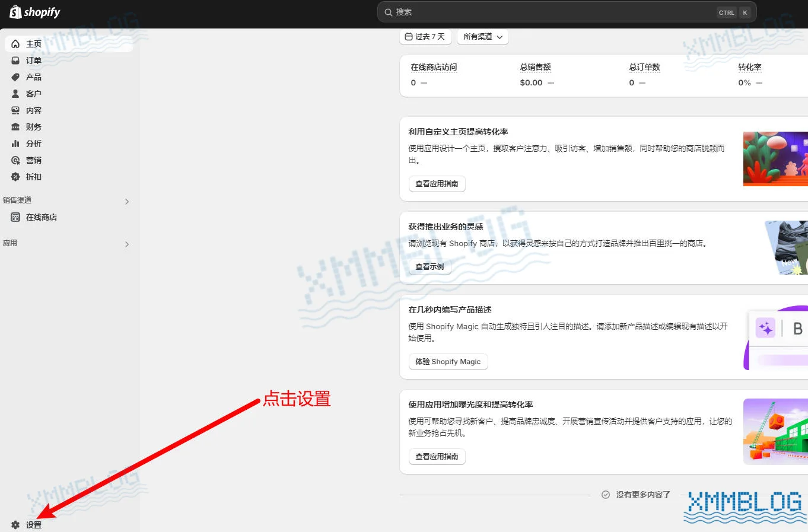The height and width of the screenshot is (532, 808).
Task: Click the magnifier icon in search bar
Action: (388, 12)
